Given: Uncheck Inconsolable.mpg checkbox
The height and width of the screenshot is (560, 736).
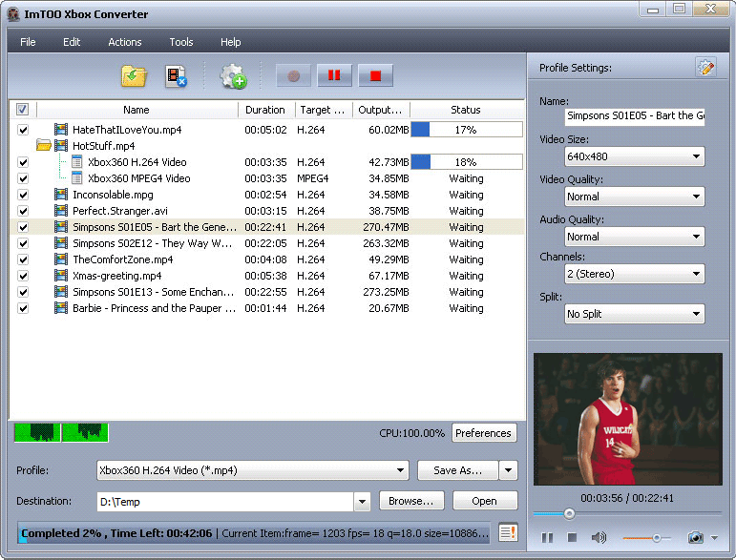Looking at the screenshot, I should coord(23,195).
